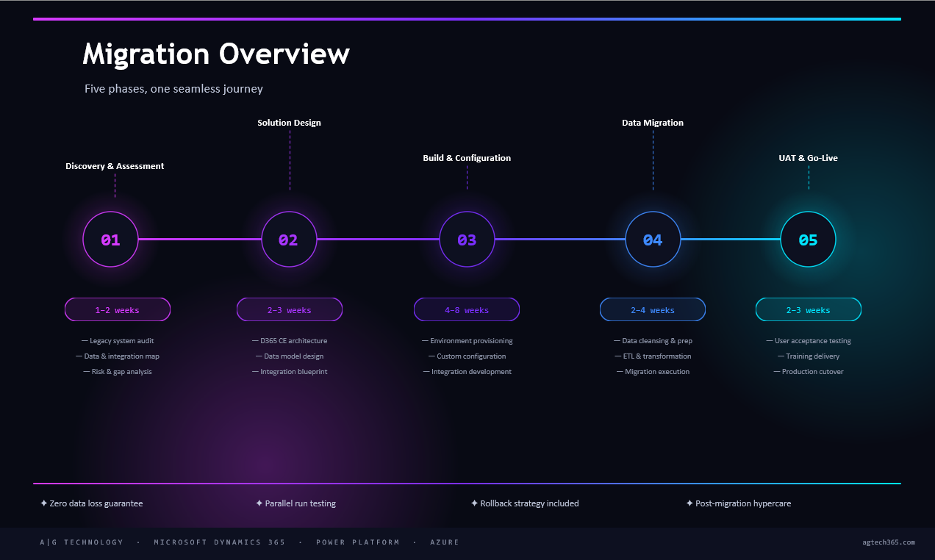935x560 pixels.
Task: Click the star icon beside Rollback strategy
Action: (474, 503)
